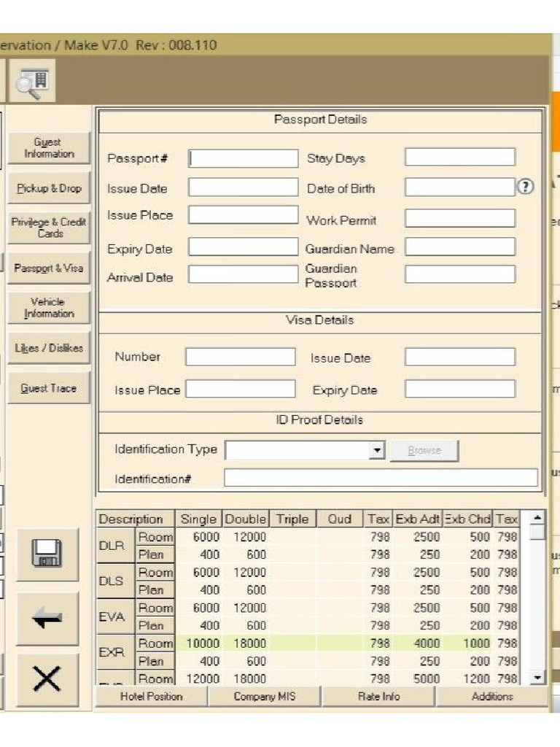560x747 pixels.
Task: Click the building search icon in toolbar
Action: pyautogui.click(x=31, y=82)
